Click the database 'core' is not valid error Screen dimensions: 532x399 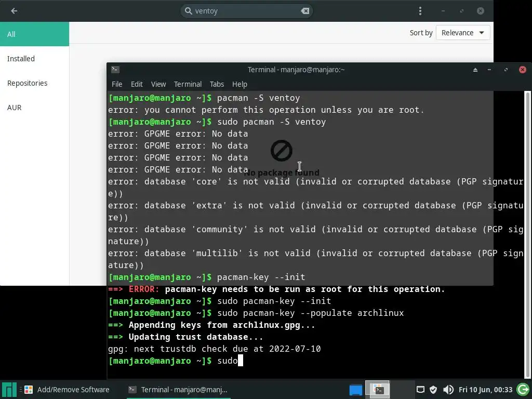315,187
